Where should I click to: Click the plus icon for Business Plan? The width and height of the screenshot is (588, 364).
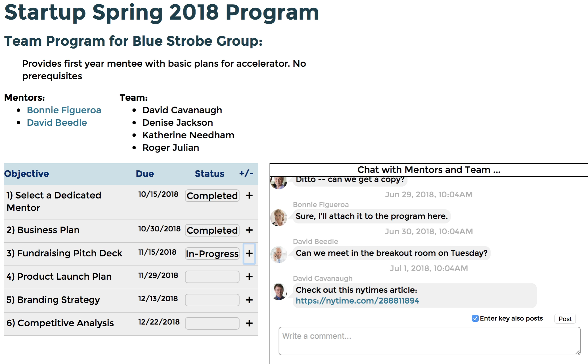[x=249, y=230]
